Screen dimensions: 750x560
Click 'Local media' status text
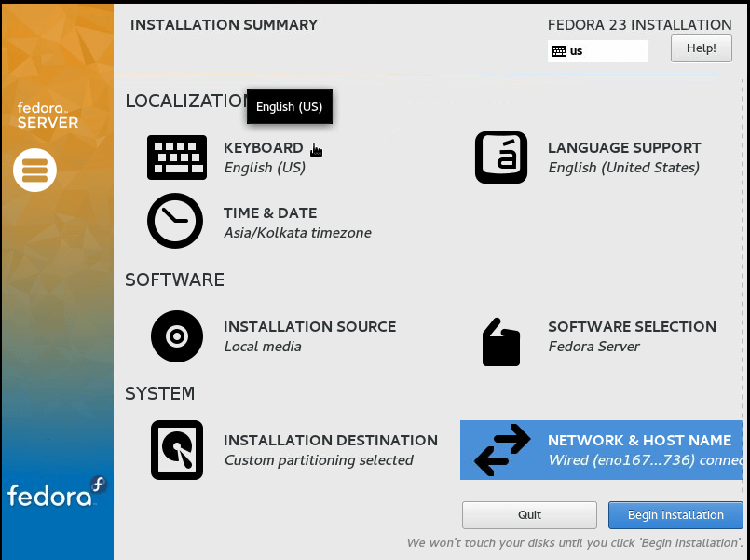pyautogui.click(x=263, y=347)
